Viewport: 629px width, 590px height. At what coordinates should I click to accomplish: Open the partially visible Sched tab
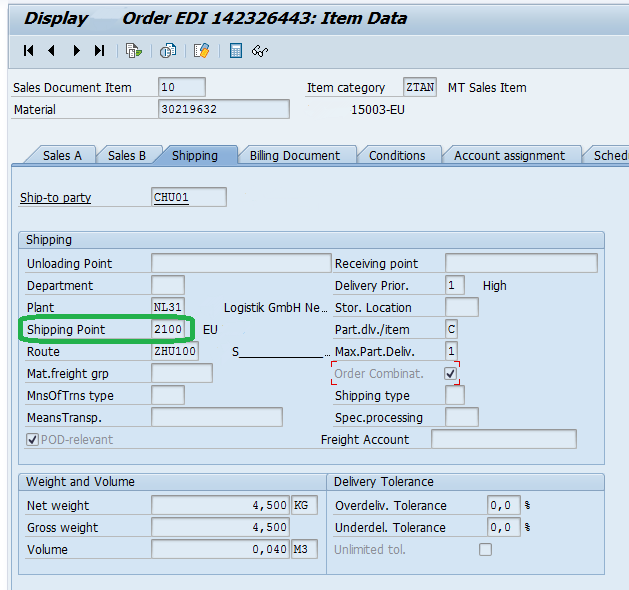click(609, 156)
